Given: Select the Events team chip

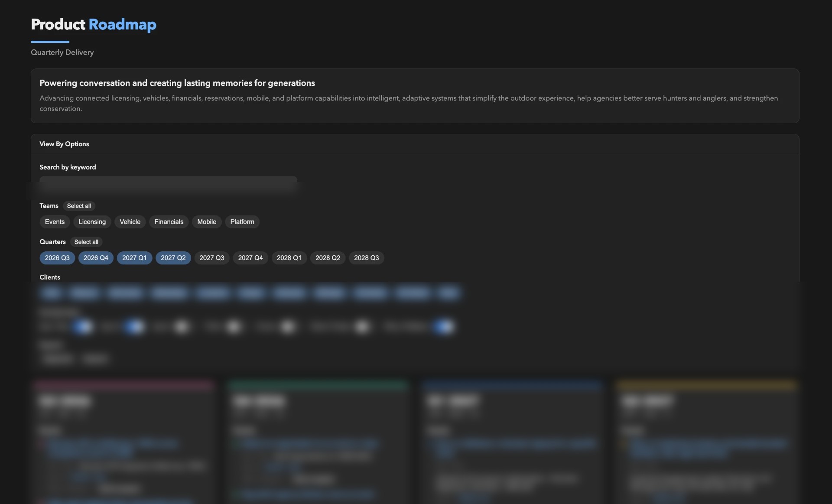Looking at the screenshot, I should (55, 222).
